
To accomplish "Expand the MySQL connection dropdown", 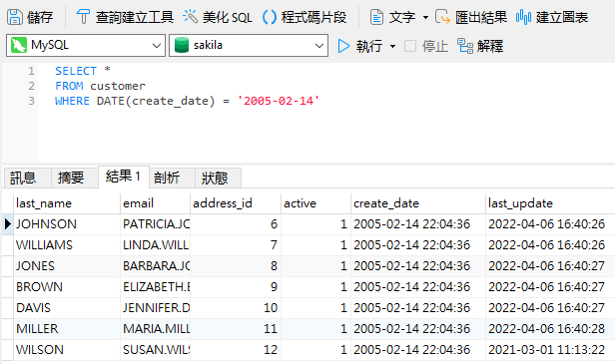I will pyautogui.click(x=157, y=46).
